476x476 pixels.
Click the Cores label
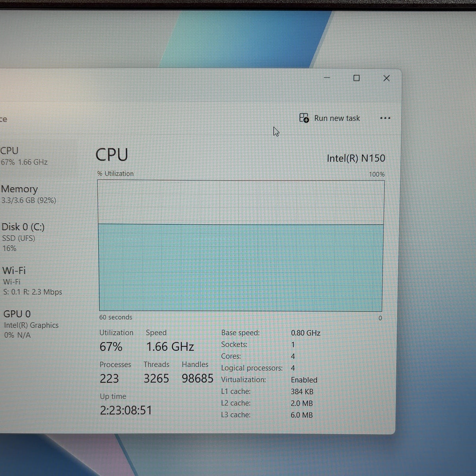pos(231,356)
